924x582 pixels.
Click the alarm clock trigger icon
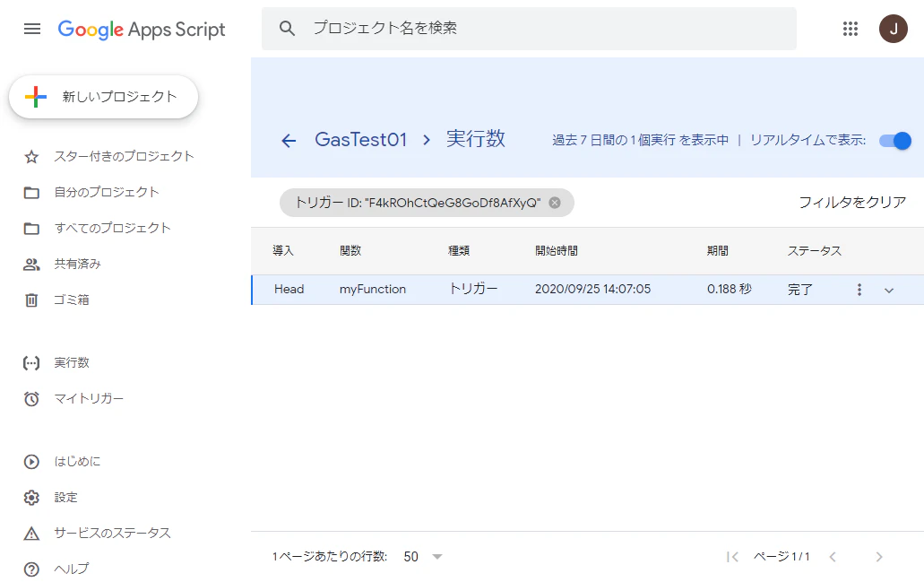point(31,399)
